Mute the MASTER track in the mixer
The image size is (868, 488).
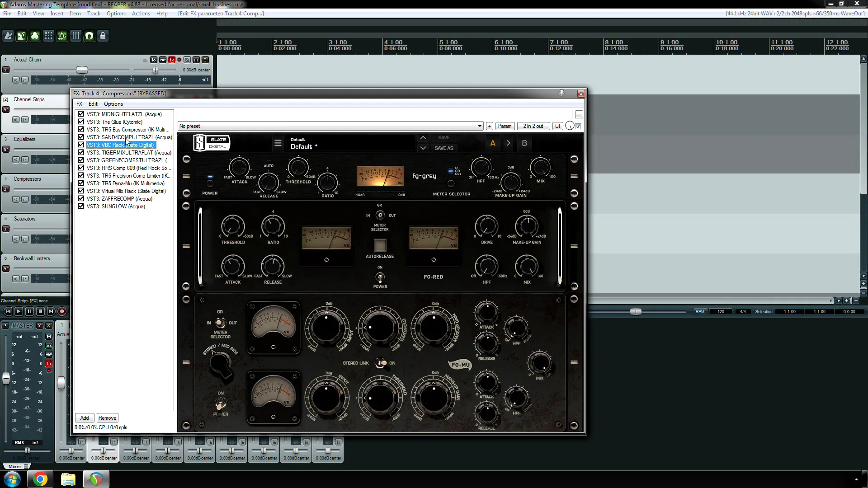coord(40,325)
